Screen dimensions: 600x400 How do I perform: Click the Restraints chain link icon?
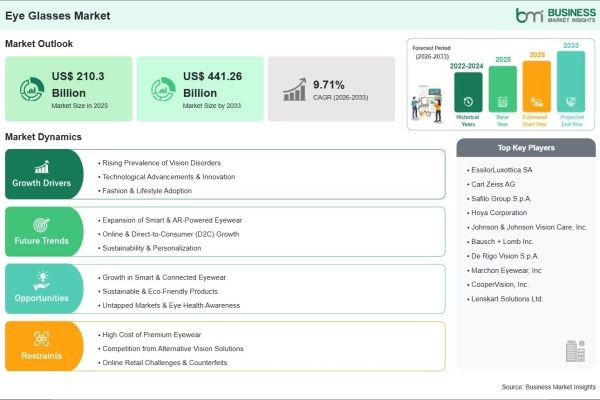click(41, 339)
